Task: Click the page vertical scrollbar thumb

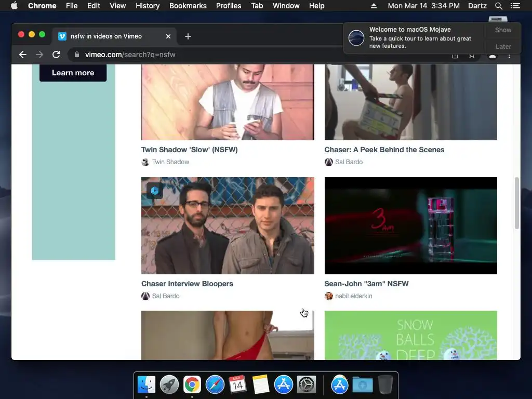Action: coord(517,203)
